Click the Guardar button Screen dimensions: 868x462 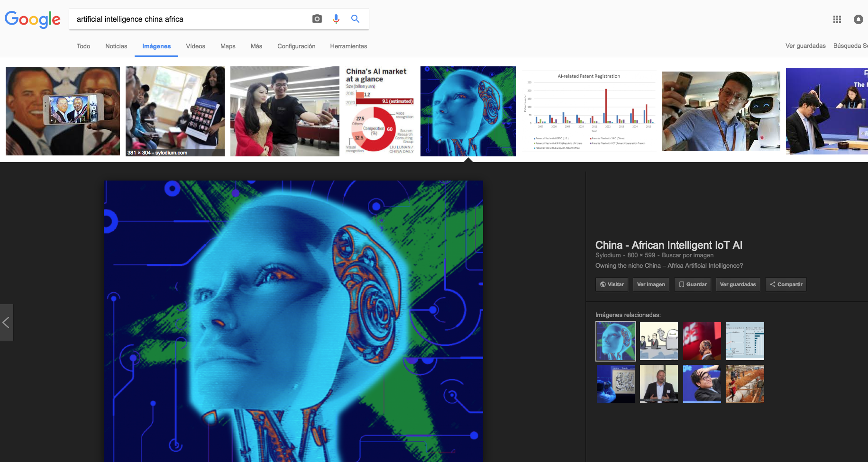[693, 284]
